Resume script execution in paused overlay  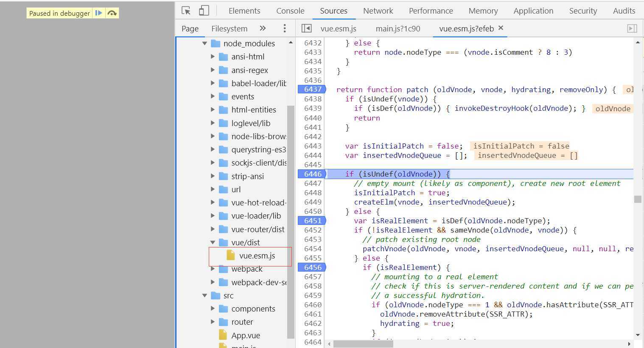pyautogui.click(x=98, y=13)
